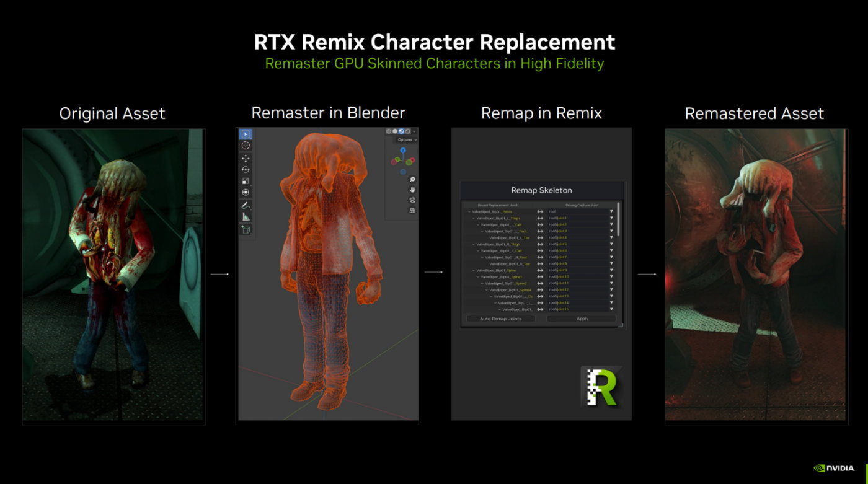The image size is (868, 484).
Task: Open the dropdown arrow for root/joint11
Action: coord(611,283)
